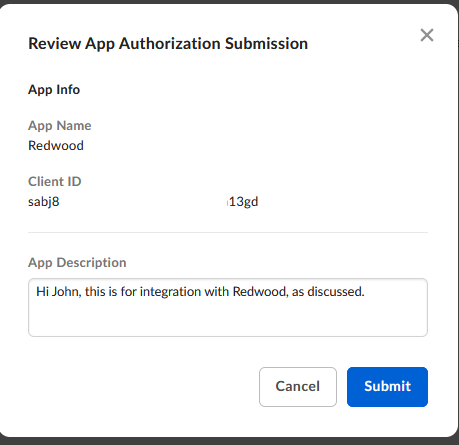Close the dialog with the X icon
Viewport: 459px width, 445px height.
[x=427, y=35]
